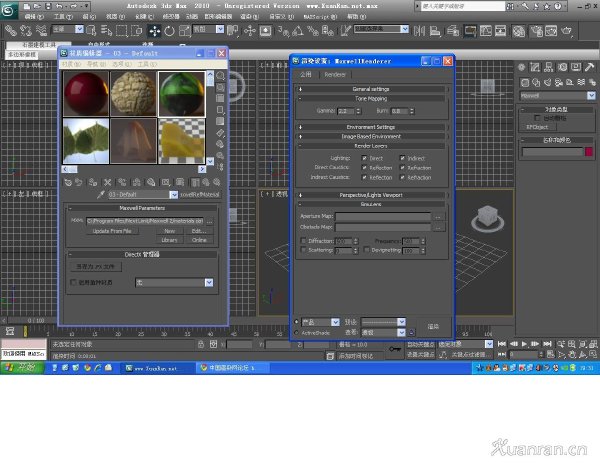Select the Scale tool in main toolbar
The image size is (600, 464).
[x=185, y=31]
